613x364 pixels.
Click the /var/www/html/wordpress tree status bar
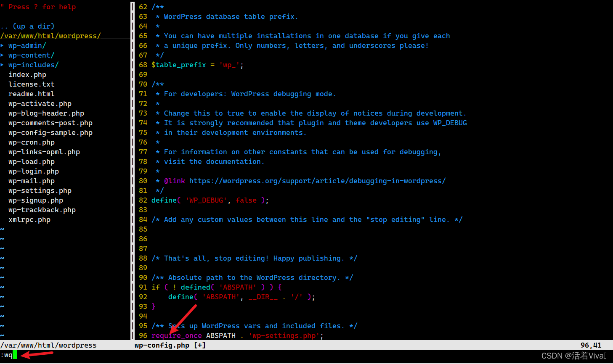(48, 345)
